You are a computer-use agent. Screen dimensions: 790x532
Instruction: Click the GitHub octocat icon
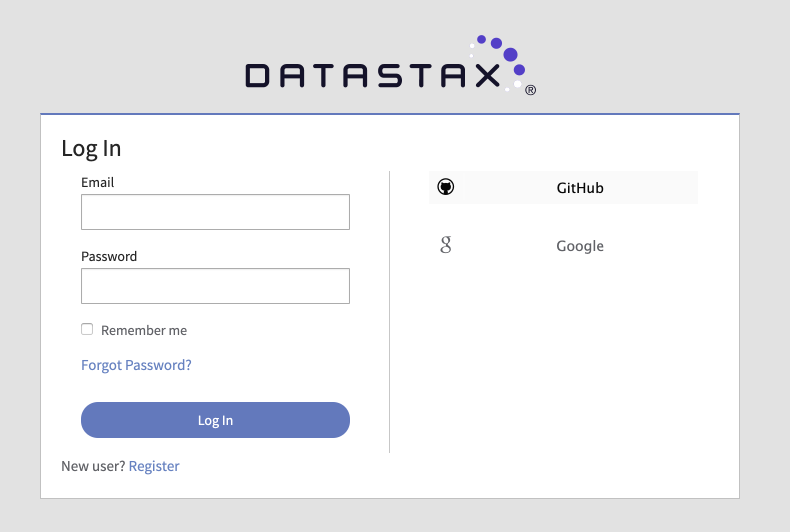point(445,187)
